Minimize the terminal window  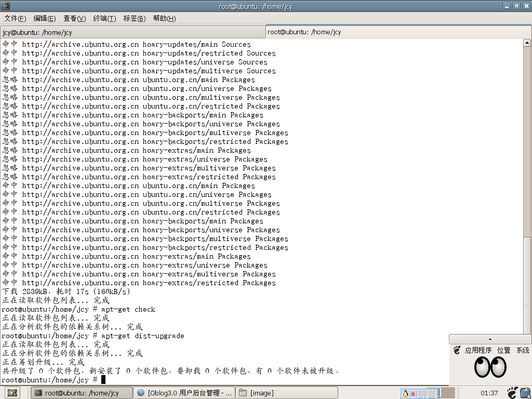pyautogui.click(x=507, y=6)
